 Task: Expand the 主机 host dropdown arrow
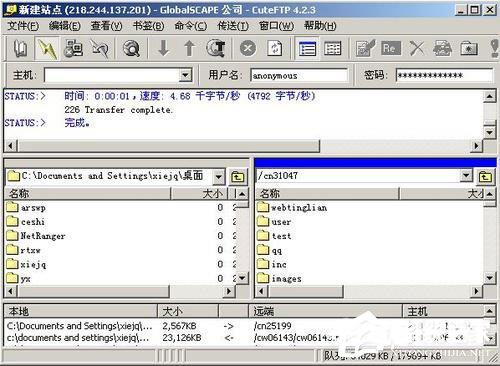185,75
